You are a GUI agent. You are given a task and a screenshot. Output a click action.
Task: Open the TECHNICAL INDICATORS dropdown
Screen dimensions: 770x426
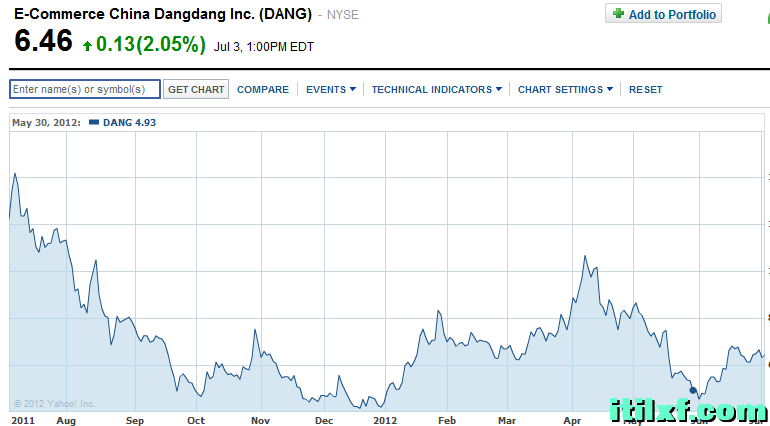pos(437,89)
